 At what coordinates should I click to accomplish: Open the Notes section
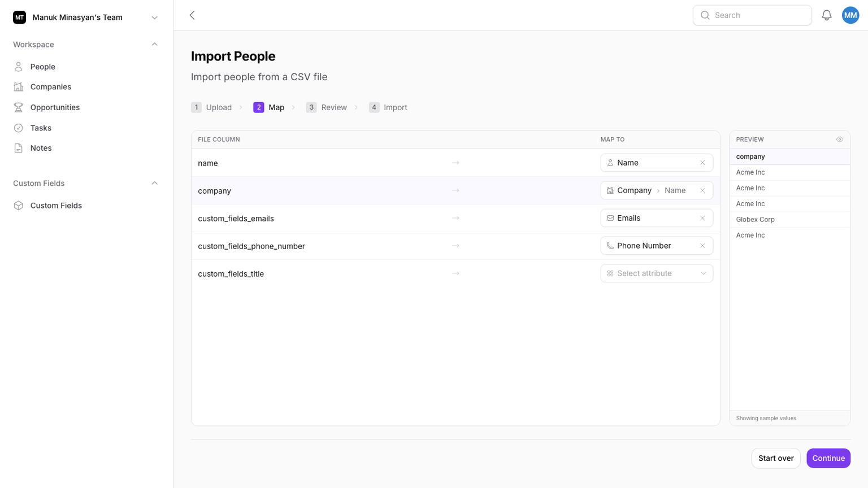pos(40,147)
